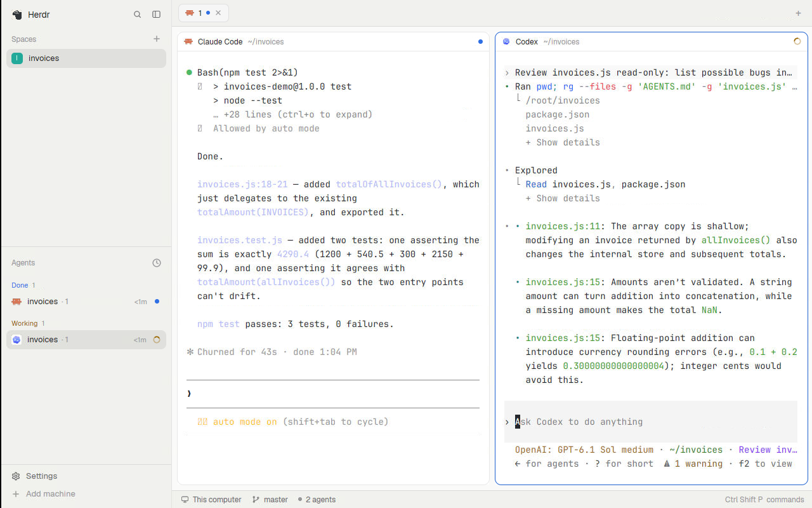Viewport: 812px width, 508px height.
Task: Click the green invoices space badge icon
Action: pyautogui.click(x=17, y=58)
